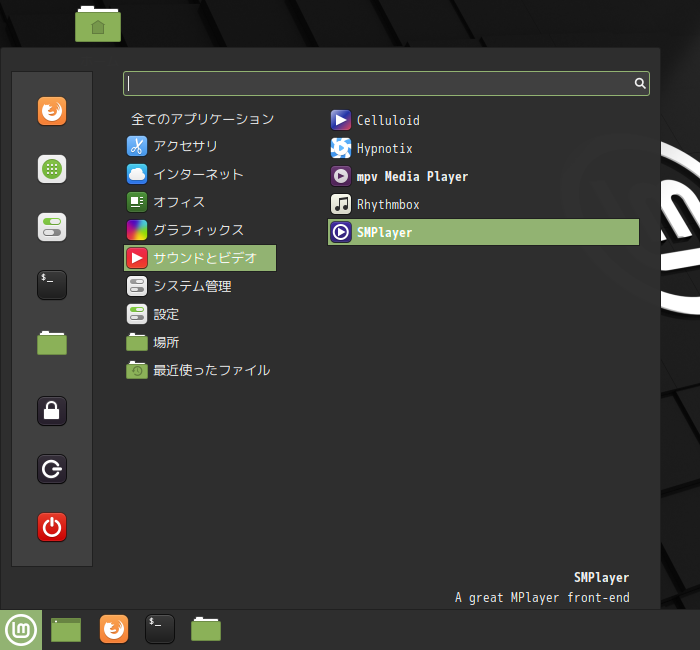Select the グラフィックス category label
This screenshot has height=650, width=700.
(199, 230)
